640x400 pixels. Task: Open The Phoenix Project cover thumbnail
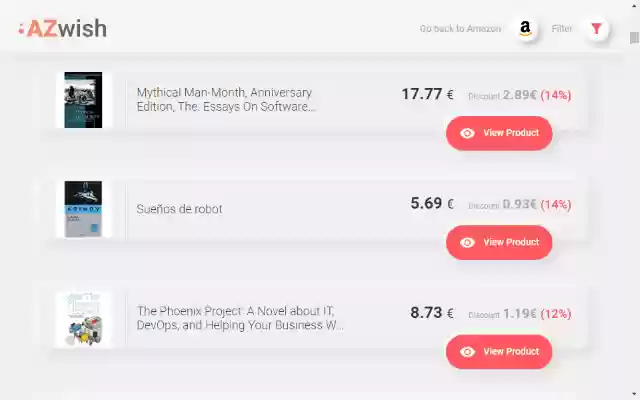click(x=83, y=318)
